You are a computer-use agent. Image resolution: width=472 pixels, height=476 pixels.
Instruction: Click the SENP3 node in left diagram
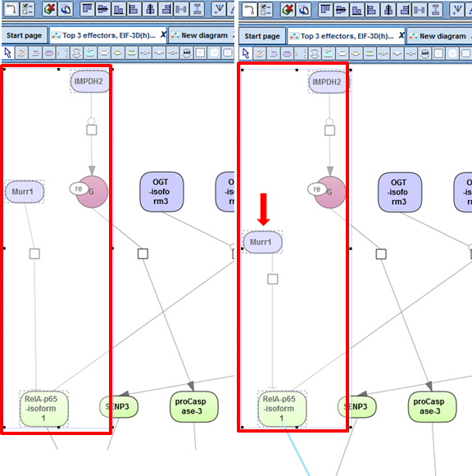click(x=119, y=406)
